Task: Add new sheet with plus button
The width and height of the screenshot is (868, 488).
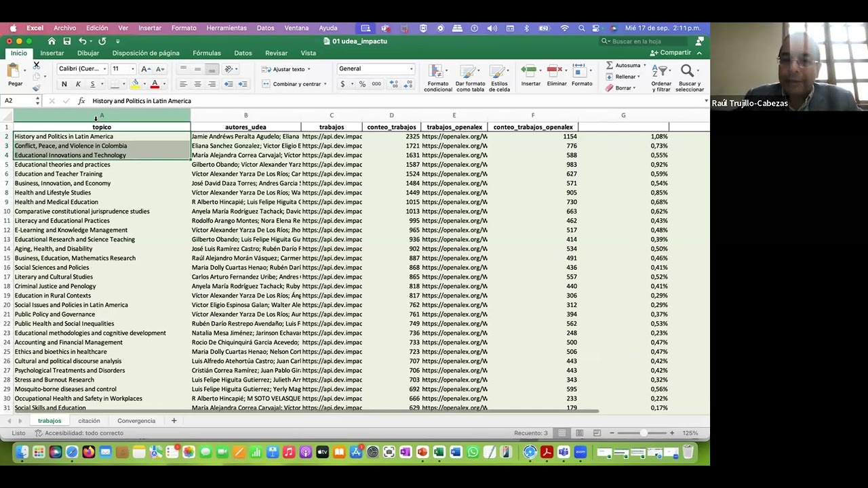Action: pyautogui.click(x=174, y=421)
